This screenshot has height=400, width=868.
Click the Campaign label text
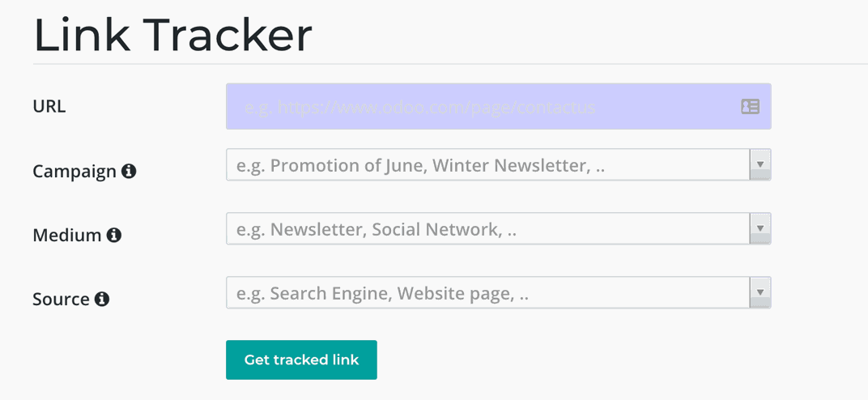pos(74,172)
